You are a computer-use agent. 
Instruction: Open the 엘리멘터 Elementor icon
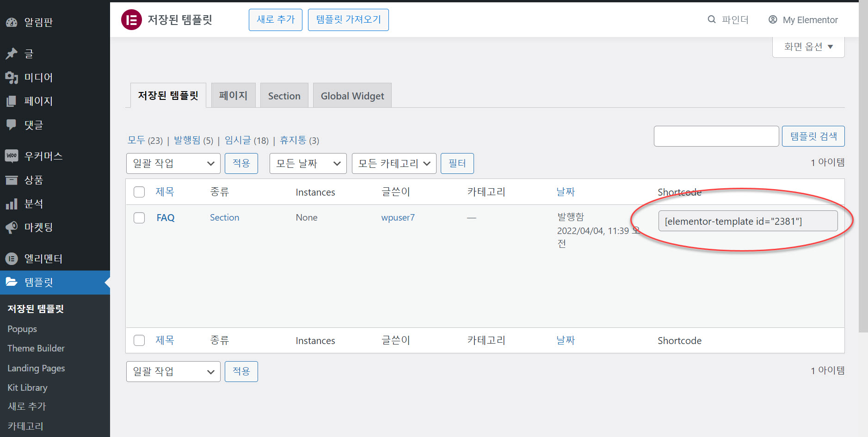[x=12, y=259]
